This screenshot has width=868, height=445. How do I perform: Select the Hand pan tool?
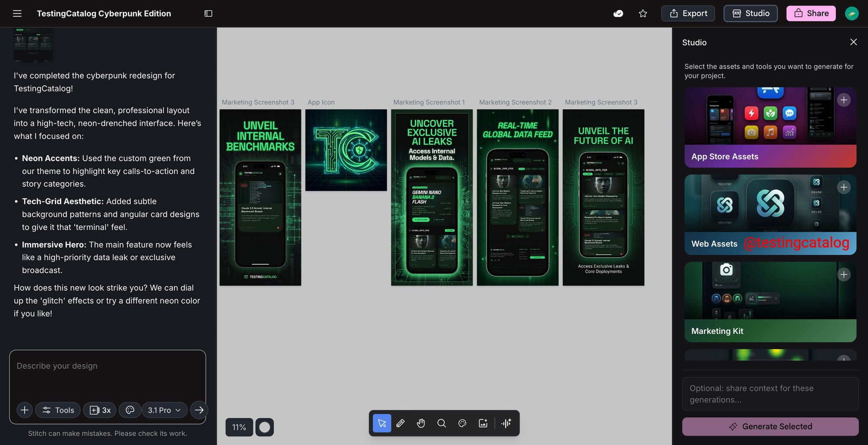421,423
